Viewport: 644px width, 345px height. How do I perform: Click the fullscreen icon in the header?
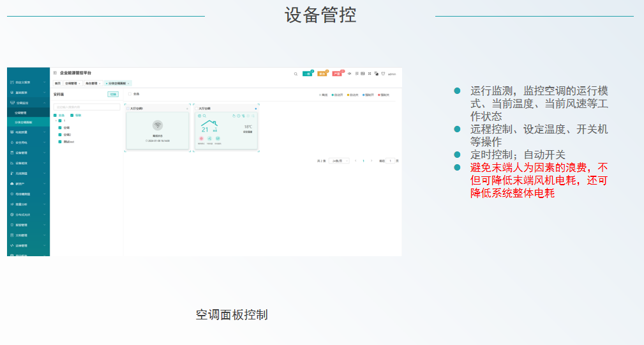pyautogui.click(x=370, y=73)
